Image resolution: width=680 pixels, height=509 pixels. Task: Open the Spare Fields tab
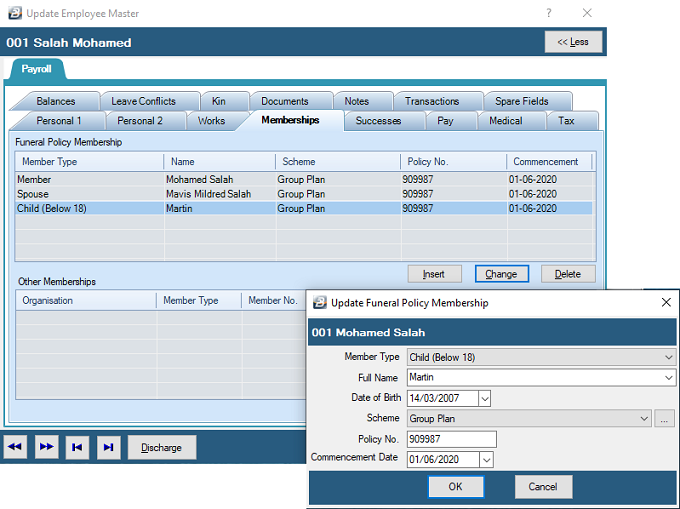(522, 101)
